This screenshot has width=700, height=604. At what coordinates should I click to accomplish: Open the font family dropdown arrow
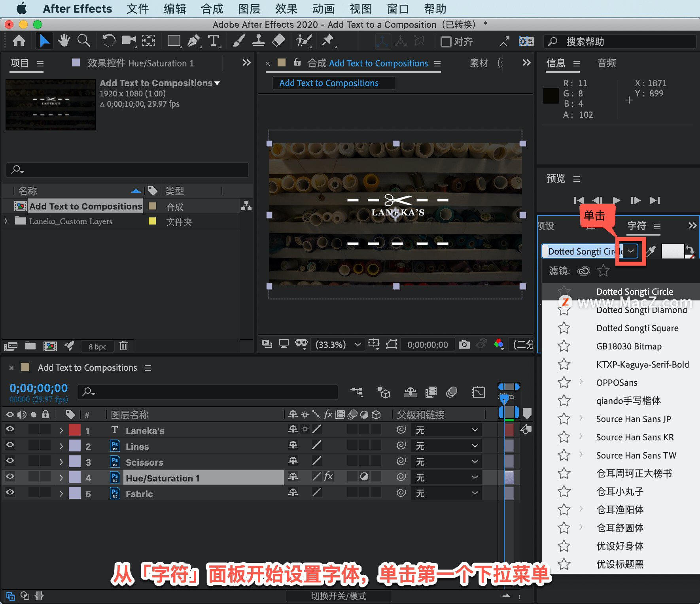coord(631,251)
